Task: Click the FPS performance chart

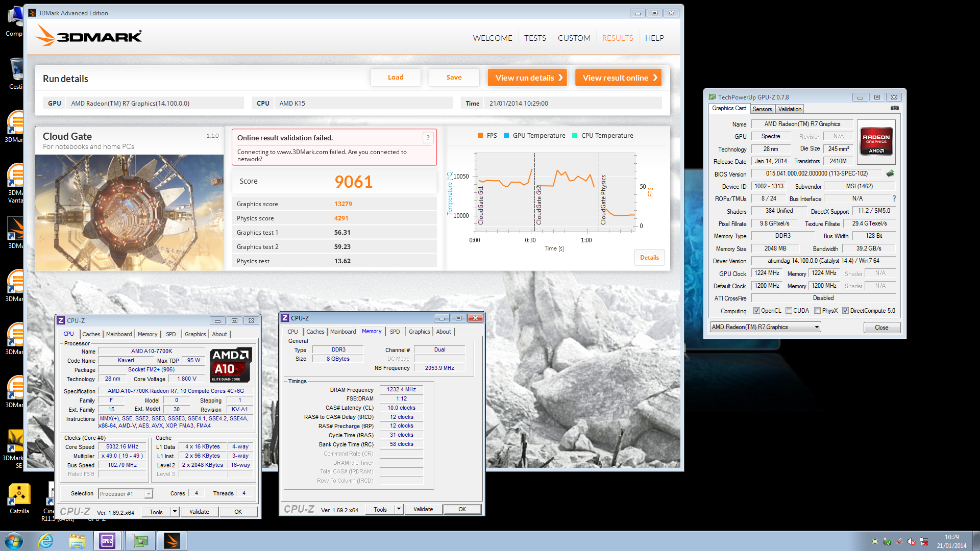Action: click(555, 192)
